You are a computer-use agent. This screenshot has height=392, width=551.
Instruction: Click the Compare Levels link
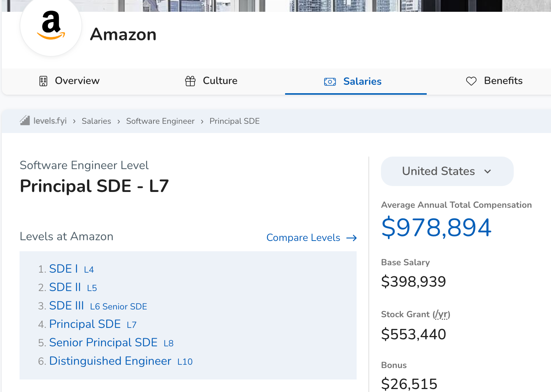coord(303,238)
